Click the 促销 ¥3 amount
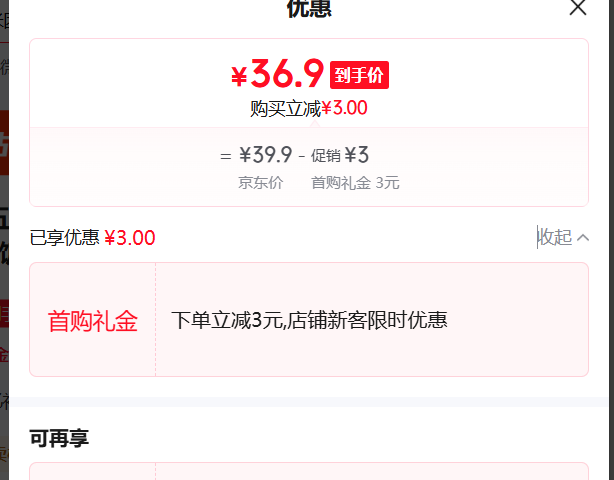 pyautogui.click(x=340, y=155)
